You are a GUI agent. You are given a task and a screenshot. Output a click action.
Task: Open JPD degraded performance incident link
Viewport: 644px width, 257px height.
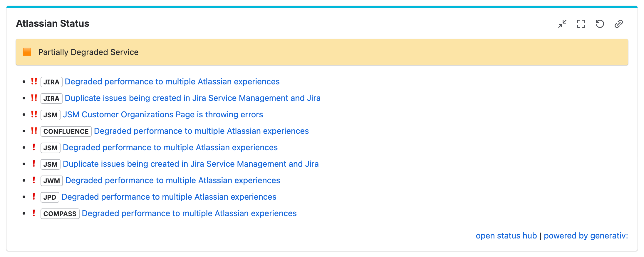tap(169, 197)
